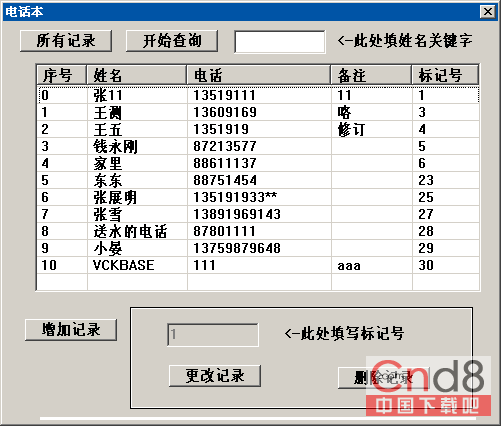This screenshot has width=501, height=426.
Task: Select the row named 送水的电话
Action: pyautogui.click(x=258, y=231)
